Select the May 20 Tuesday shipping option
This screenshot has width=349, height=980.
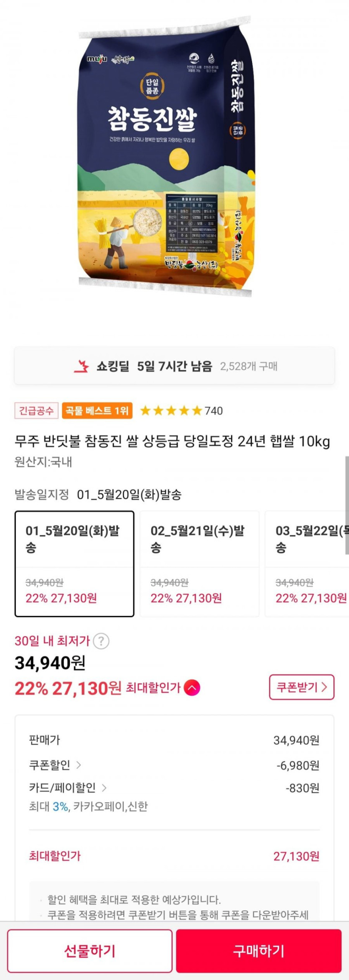click(x=74, y=563)
